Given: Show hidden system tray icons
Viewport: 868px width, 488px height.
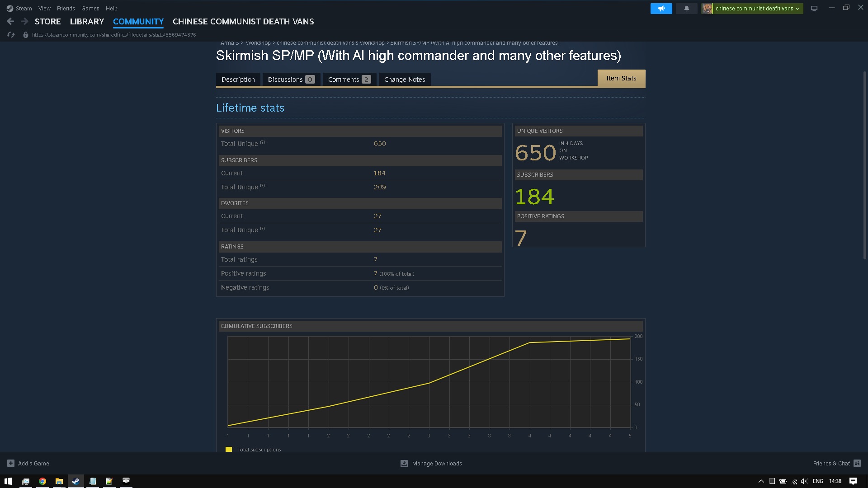Looking at the screenshot, I should pyautogui.click(x=761, y=481).
